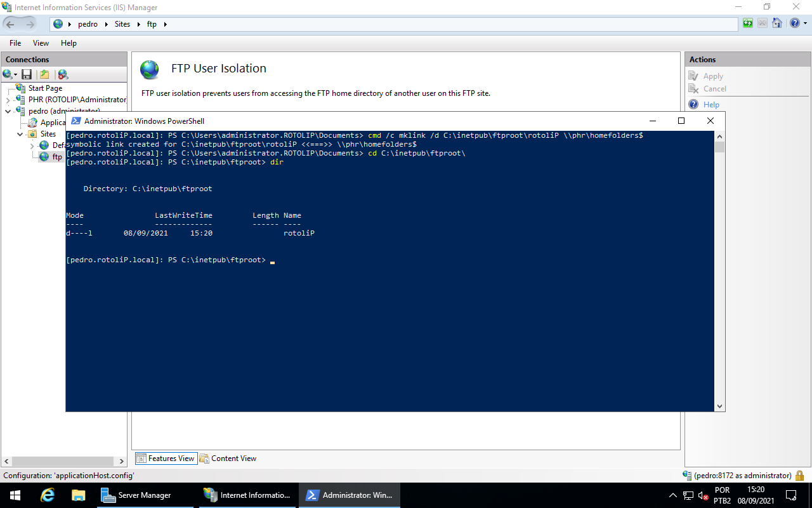Open Internet Explorer from the taskbar

pos(48,495)
